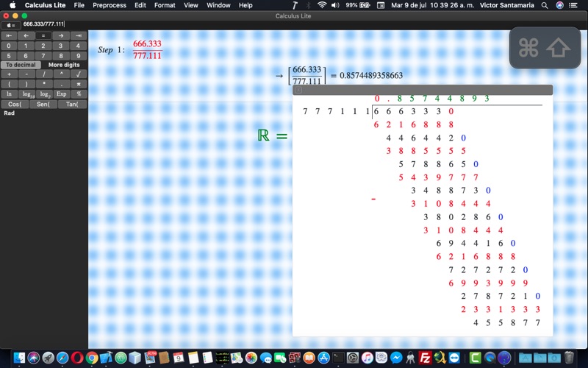Click the Exp function key
This screenshot has height=368, width=588.
[x=62, y=94]
